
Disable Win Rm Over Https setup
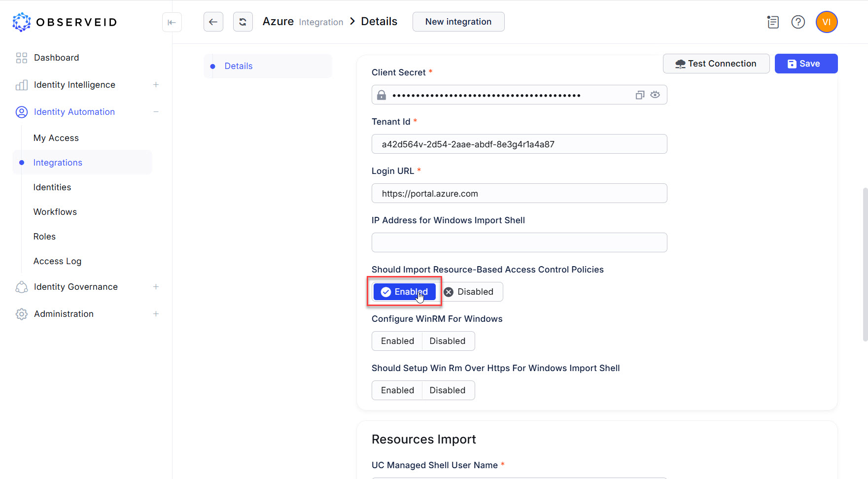447,390
